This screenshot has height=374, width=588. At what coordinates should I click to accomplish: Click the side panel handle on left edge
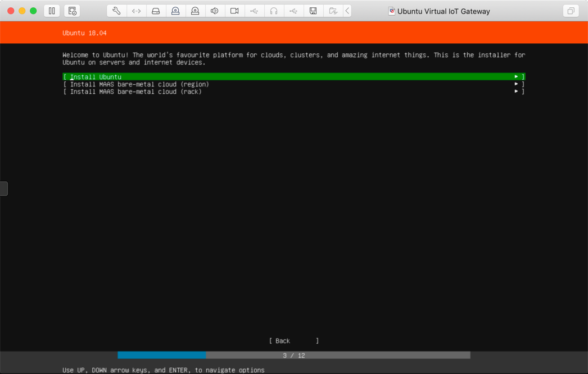point(4,189)
